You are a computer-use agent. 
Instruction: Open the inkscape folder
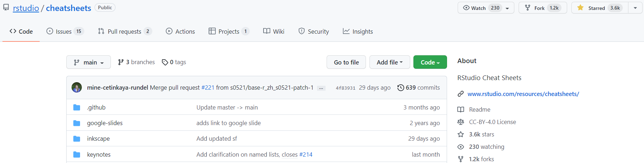click(x=98, y=139)
